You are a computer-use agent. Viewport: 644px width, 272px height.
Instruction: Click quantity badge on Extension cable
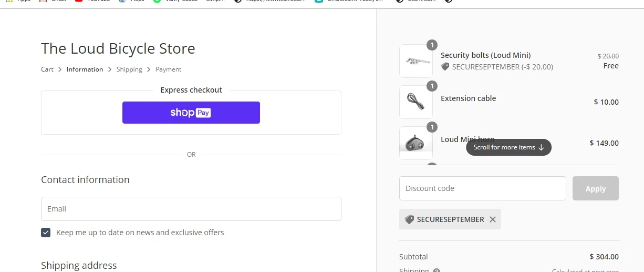pyautogui.click(x=432, y=86)
